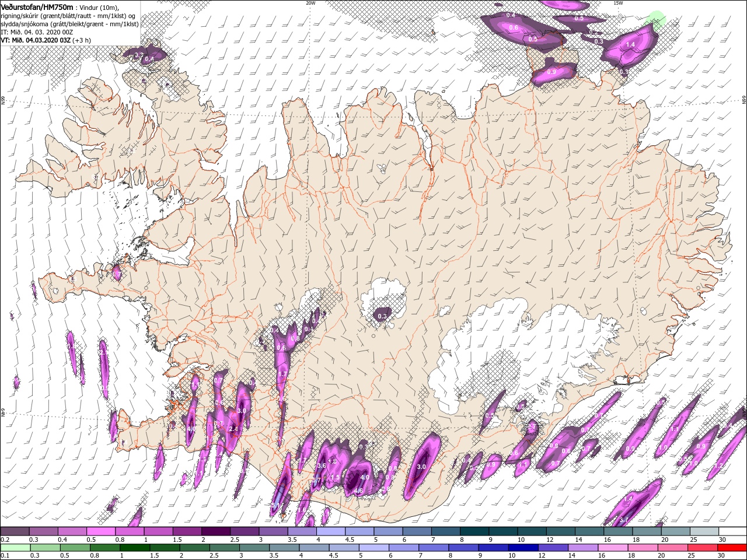This screenshot has height=560, width=747.
Task: Select light grey snow swatch between 25 and 30
Action: [x=704, y=531]
